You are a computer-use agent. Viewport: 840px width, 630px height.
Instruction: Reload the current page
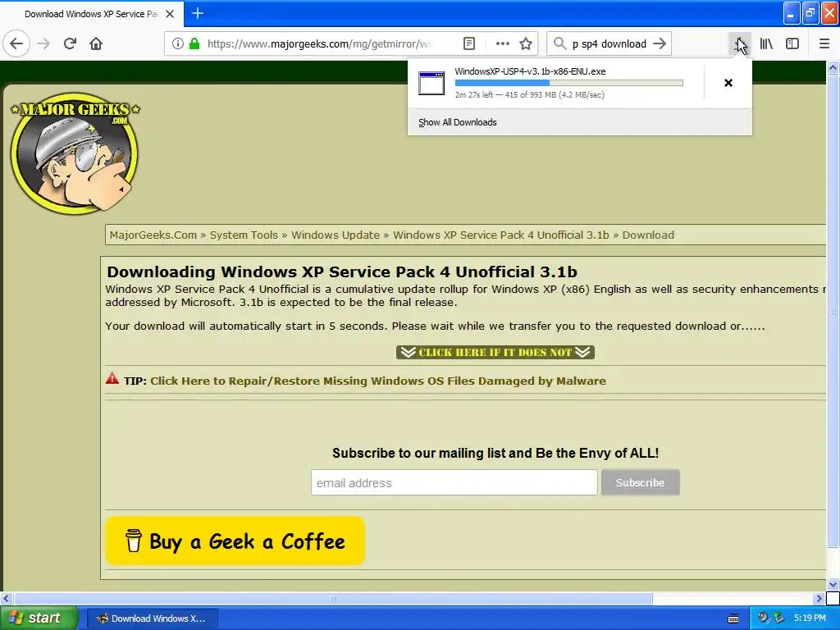[70, 44]
